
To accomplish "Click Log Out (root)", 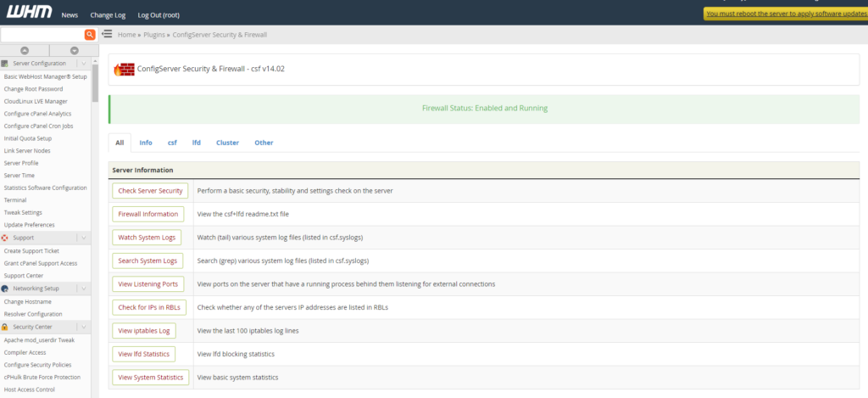I will pos(159,15).
